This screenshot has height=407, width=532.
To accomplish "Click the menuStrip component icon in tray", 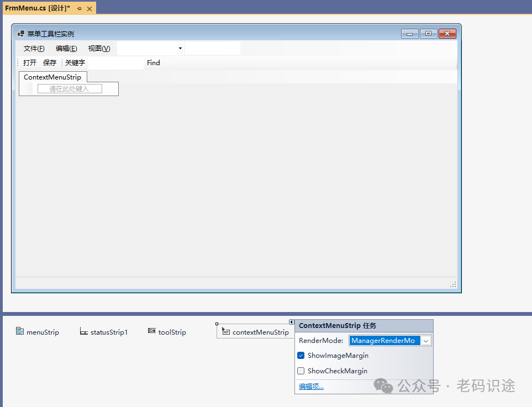I will click(x=20, y=331).
